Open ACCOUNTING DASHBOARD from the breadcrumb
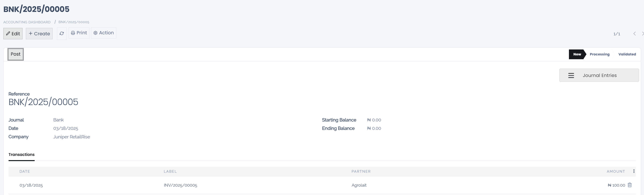644x195 pixels. coord(26,22)
